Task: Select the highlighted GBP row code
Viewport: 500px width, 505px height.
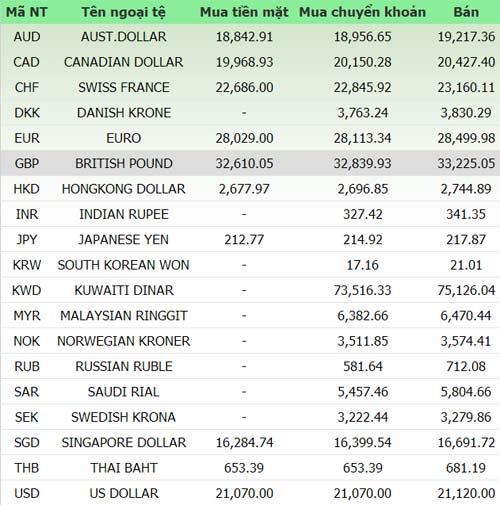Action: pos(27,163)
